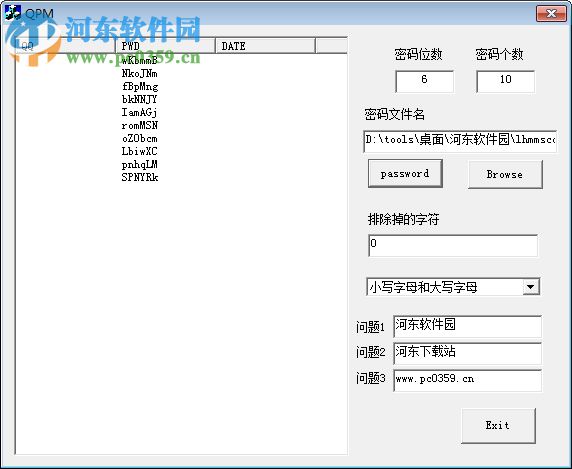This screenshot has width=572, height=469.
Task: Select the 小写字母和大写字母 combo box
Action: tap(453, 287)
